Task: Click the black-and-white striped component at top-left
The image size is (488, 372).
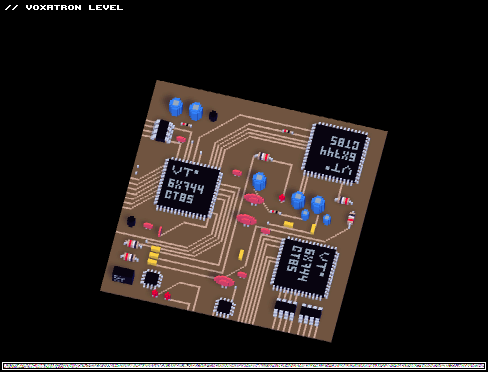Action: [162, 131]
